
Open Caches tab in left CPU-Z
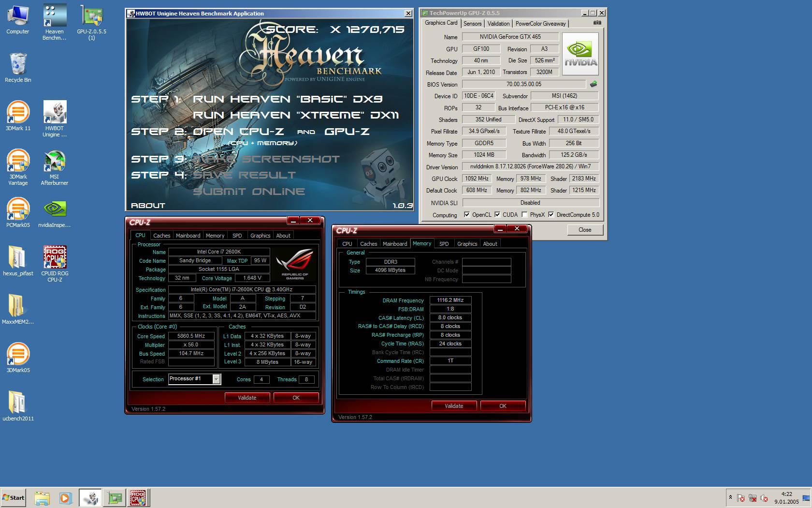pyautogui.click(x=161, y=236)
